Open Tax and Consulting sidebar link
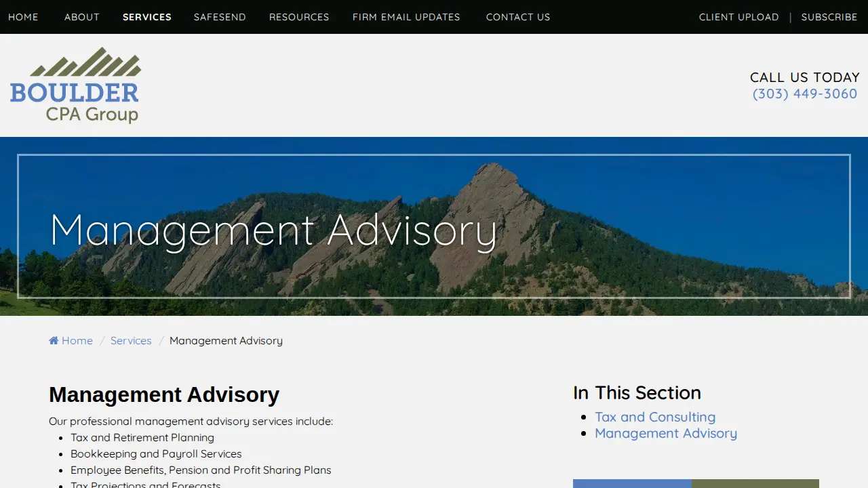Viewport: 868px width, 488px height. click(655, 417)
